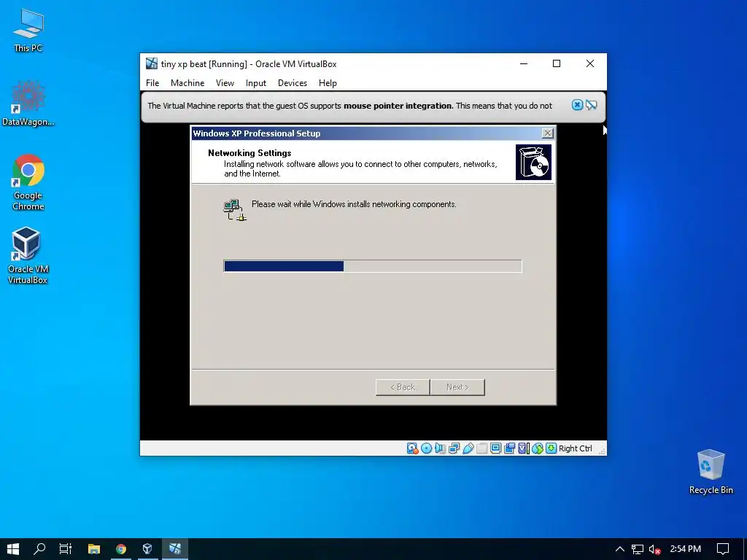
Task: Close the Windows XP Professional Setup dialog
Action: click(548, 133)
